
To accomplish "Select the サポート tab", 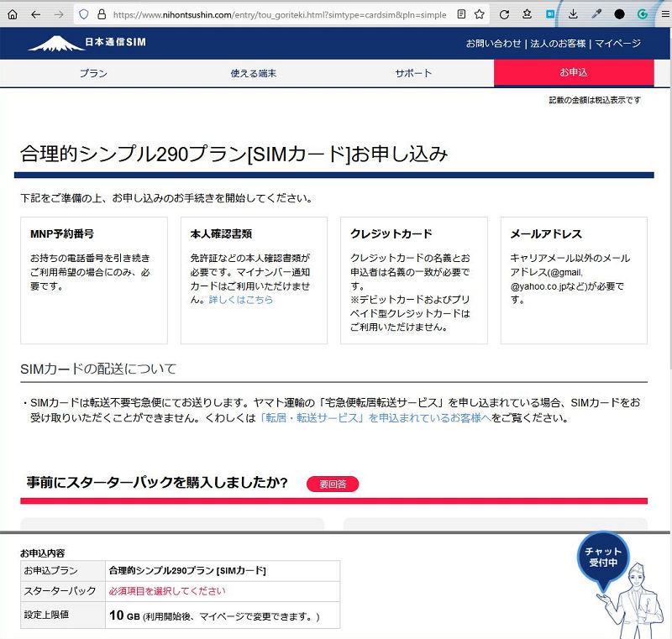I will coord(412,74).
